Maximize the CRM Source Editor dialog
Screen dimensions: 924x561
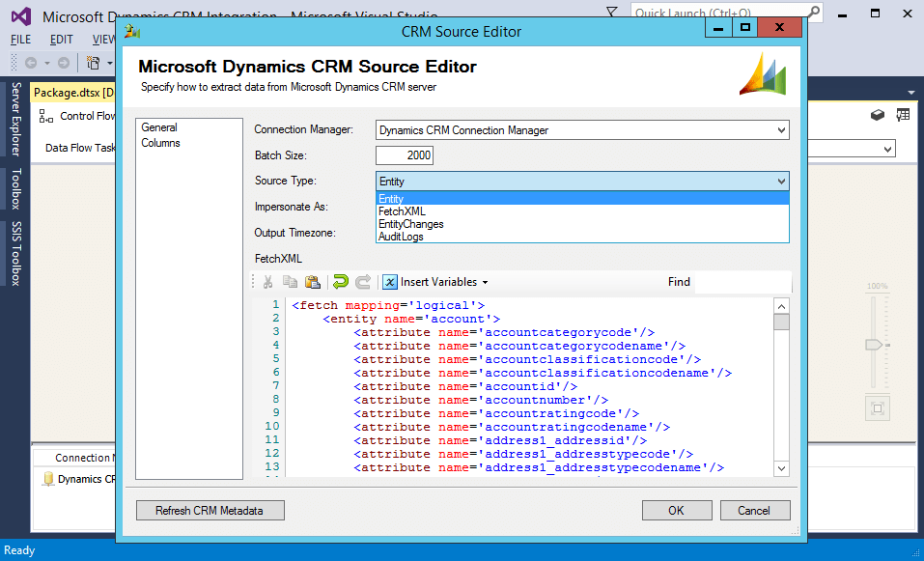[x=745, y=28]
